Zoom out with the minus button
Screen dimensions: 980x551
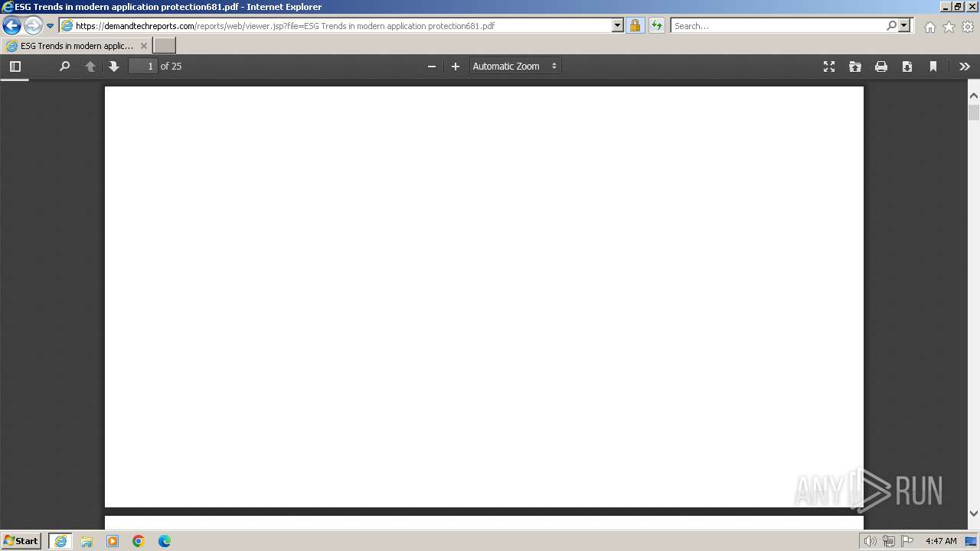click(431, 67)
